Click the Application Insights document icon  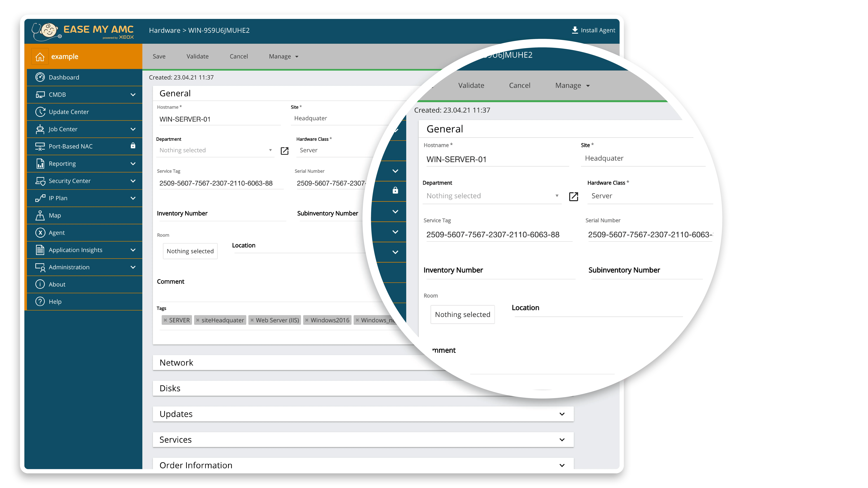40,250
